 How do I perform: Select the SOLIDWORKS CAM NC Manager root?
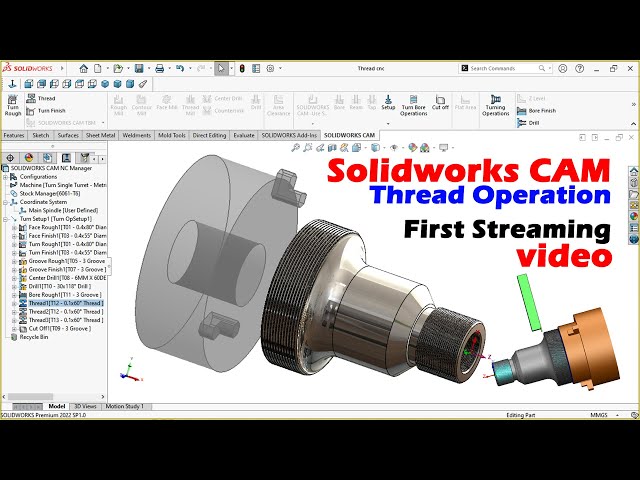tap(47, 168)
